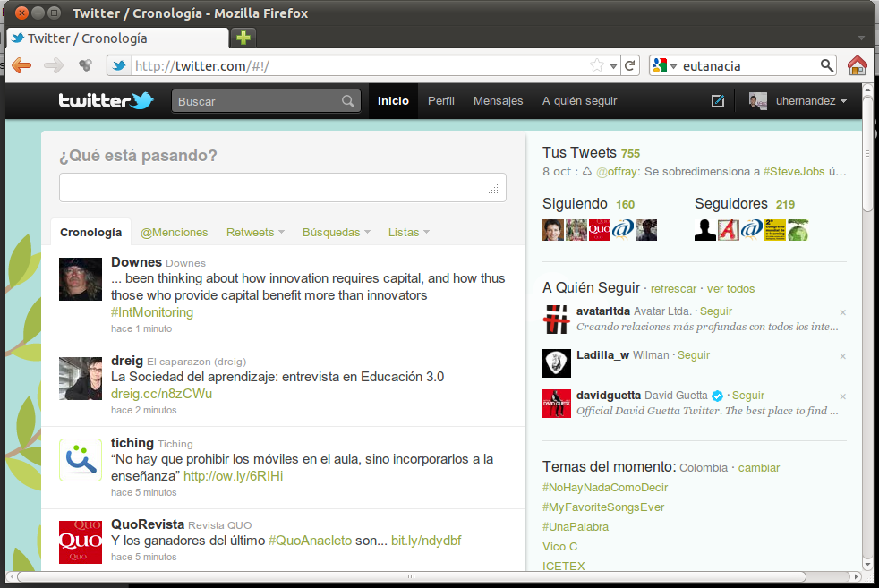Expand the Retweets dropdown tab
The image size is (879, 588).
coord(255,232)
